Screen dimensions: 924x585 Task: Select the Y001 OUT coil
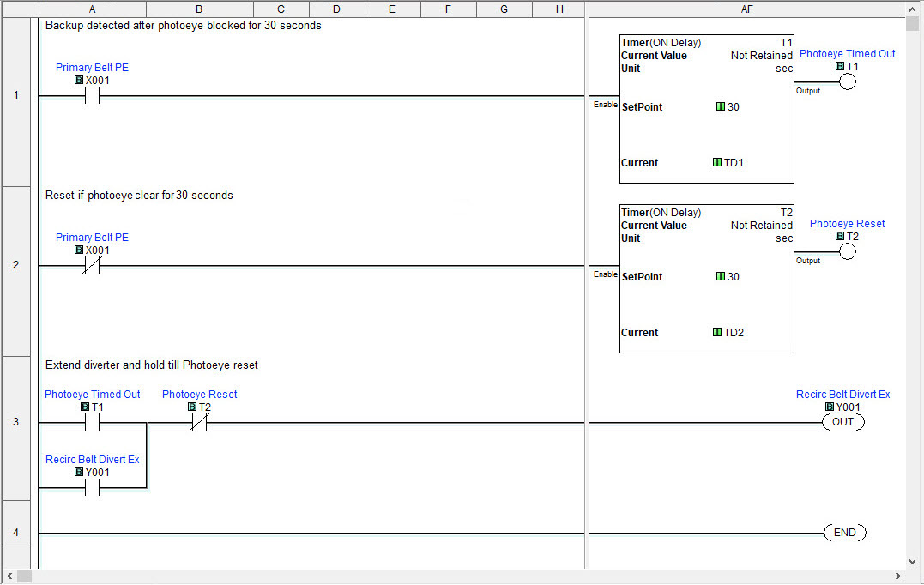pyautogui.click(x=843, y=422)
